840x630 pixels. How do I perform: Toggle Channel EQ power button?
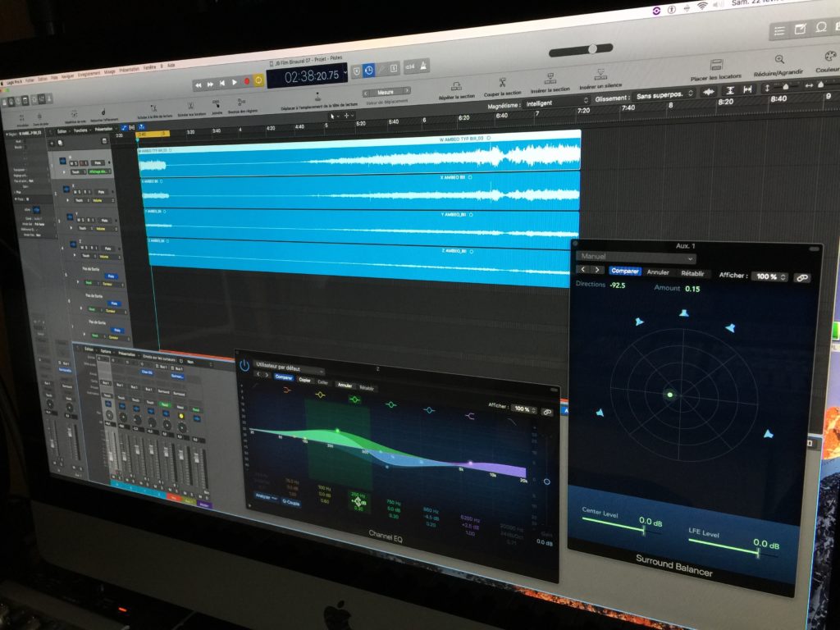[244, 366]
